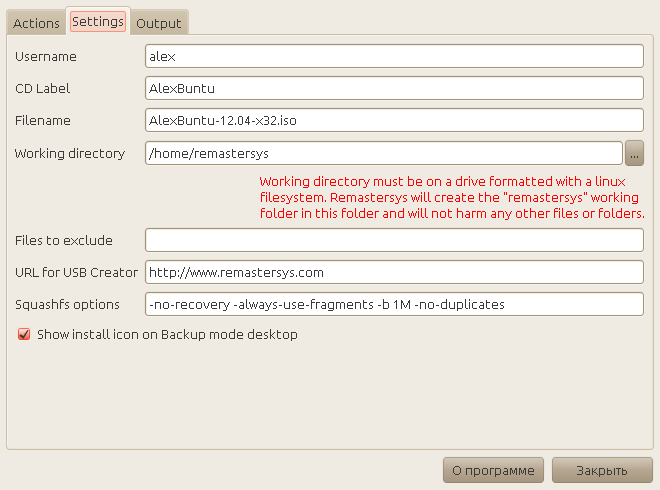This screenshot has height=490, width=660.
Task: Click the red working directory warning text
Action: point(451,198)
